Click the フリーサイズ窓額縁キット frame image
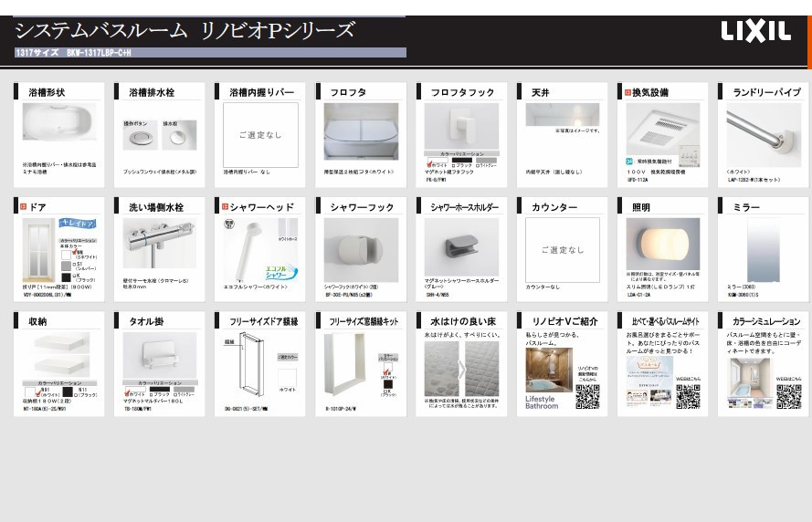 point(344,365)
